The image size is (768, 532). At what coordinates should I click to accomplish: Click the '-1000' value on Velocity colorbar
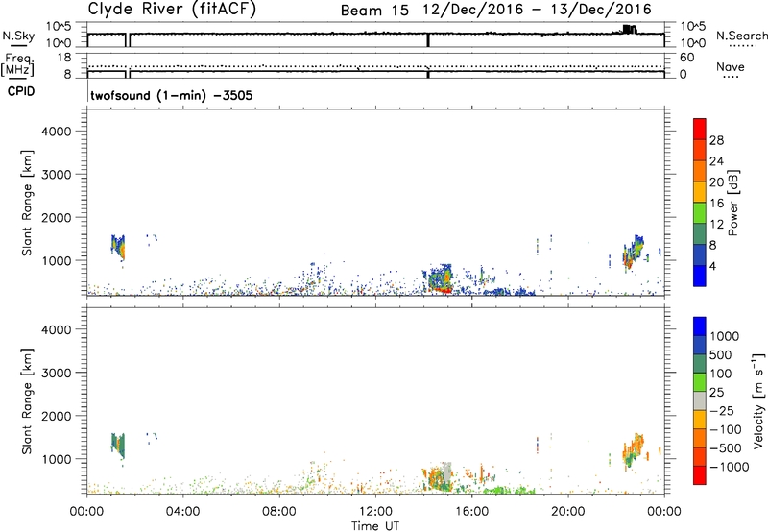730,467
